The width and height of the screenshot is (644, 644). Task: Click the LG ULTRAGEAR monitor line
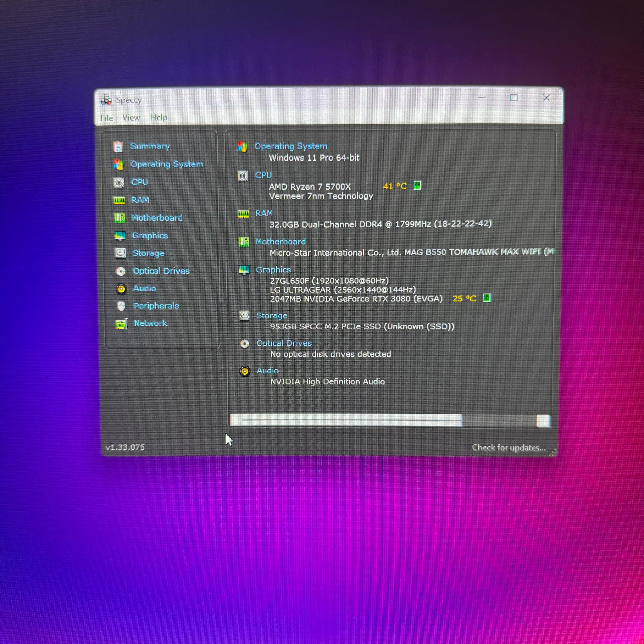pyautogui.click(x=343, y=290)
